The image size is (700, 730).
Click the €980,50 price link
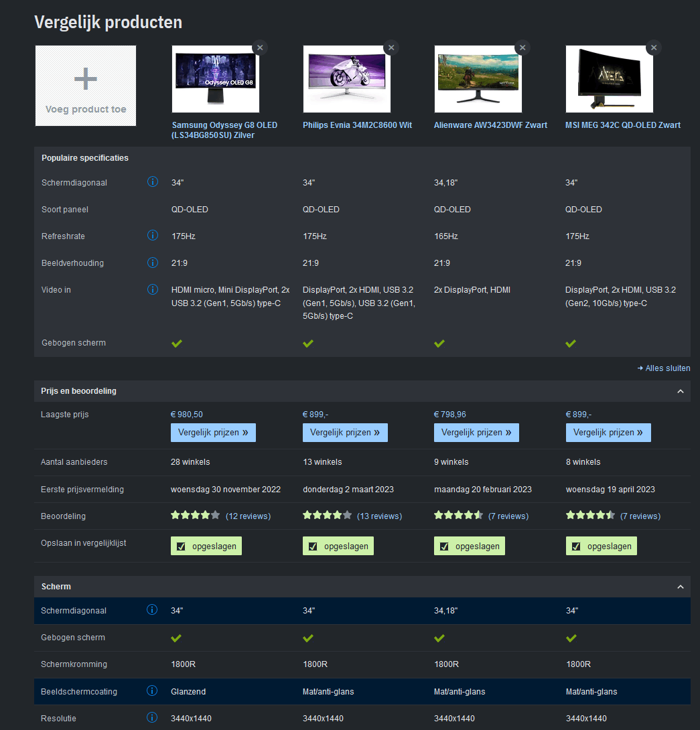pos(187,415)
